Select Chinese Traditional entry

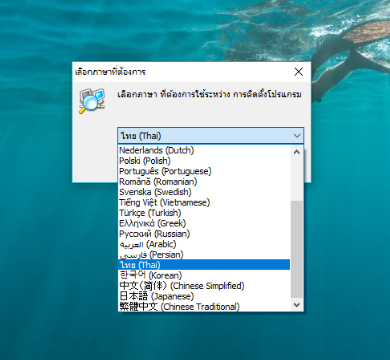coord(204,306)
